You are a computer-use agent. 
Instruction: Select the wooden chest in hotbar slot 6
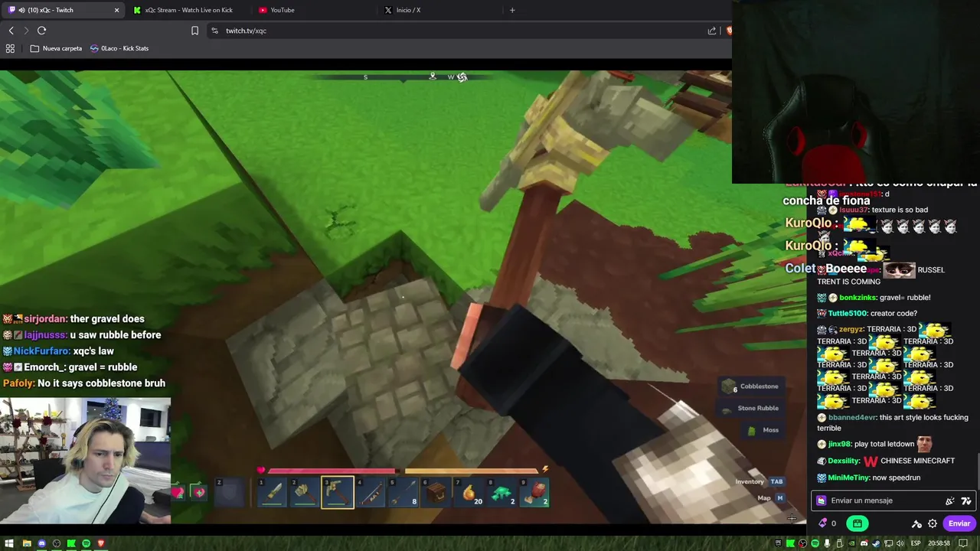coord(436,492)
